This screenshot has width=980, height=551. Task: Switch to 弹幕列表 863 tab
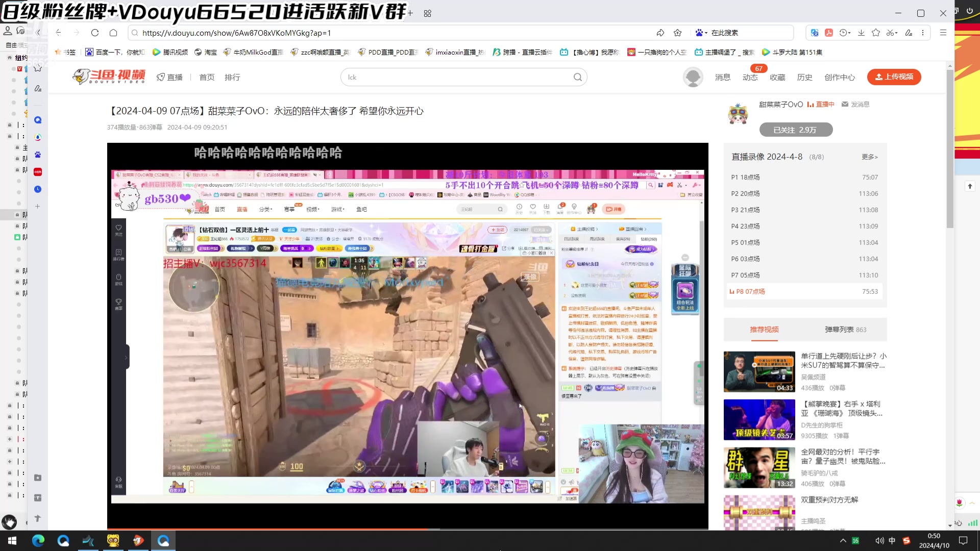pyautogui.click(x=846, y=330)
